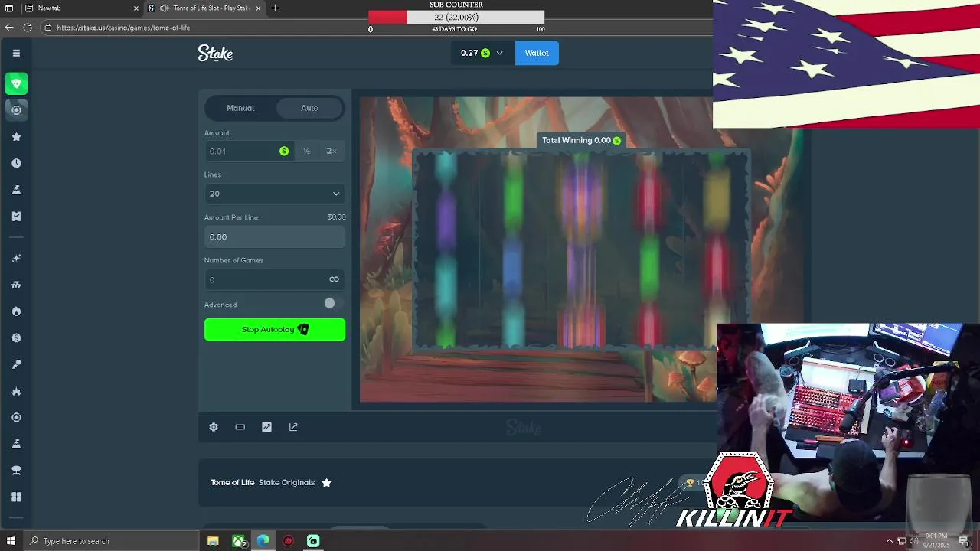Expand the balance currency dropdown 0.37
Screen dimensions: 980x551
(x=482, y=53)
